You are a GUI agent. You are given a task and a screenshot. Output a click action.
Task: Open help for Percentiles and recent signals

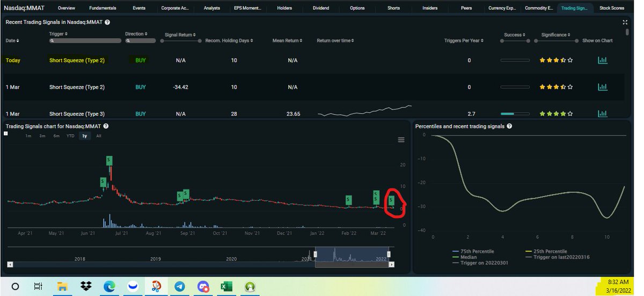(509, 126)
